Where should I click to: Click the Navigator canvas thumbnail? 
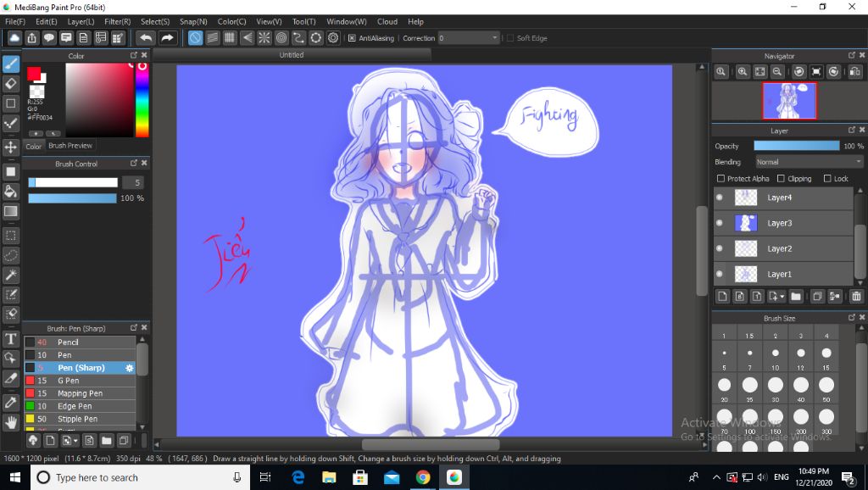(789, 101)
